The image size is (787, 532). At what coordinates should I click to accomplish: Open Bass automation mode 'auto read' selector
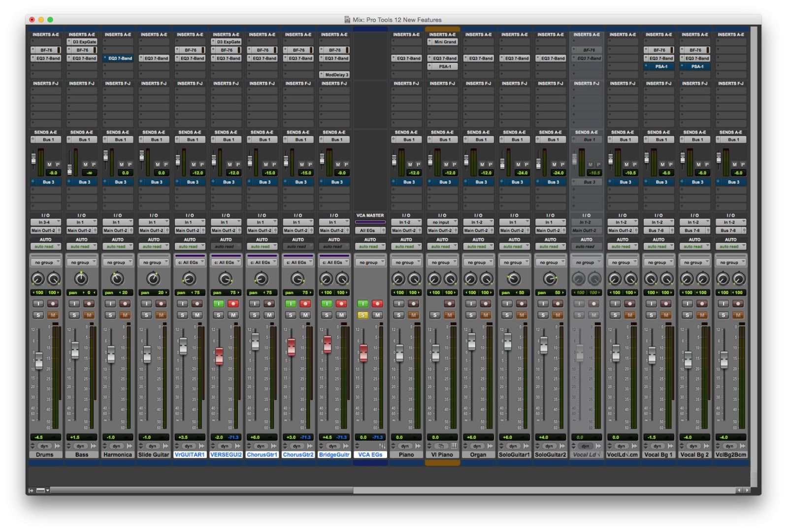(81, 246)
